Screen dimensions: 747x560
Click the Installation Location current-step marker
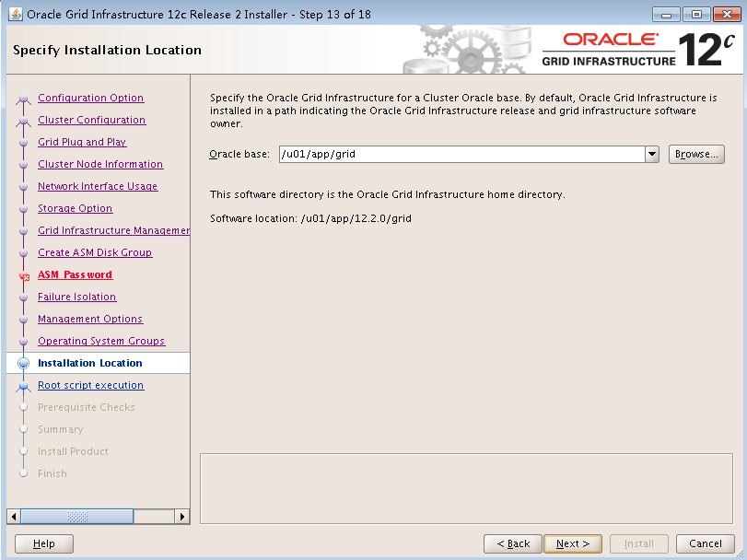(x=23, y=363)
